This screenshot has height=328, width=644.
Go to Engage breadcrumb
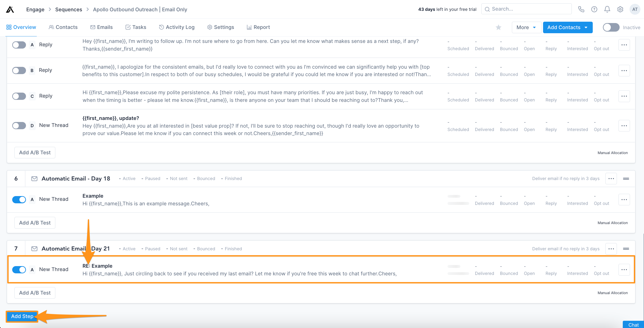35,9
